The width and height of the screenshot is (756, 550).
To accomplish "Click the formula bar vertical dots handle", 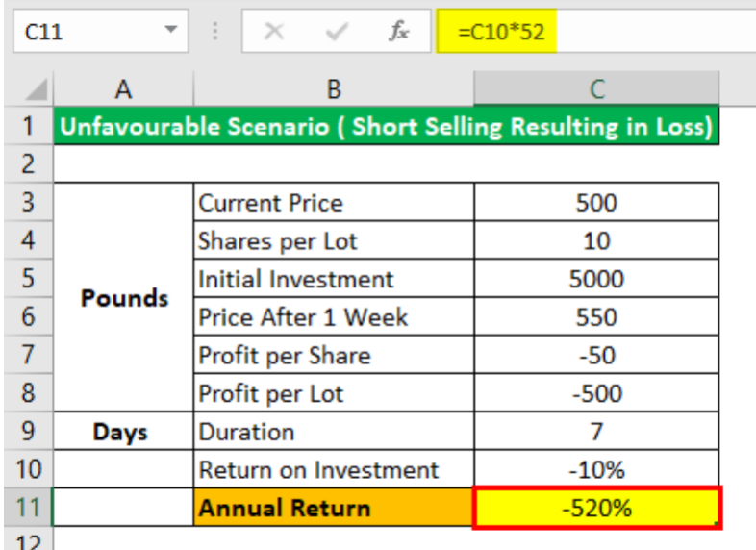I will [x=214, y=32].
